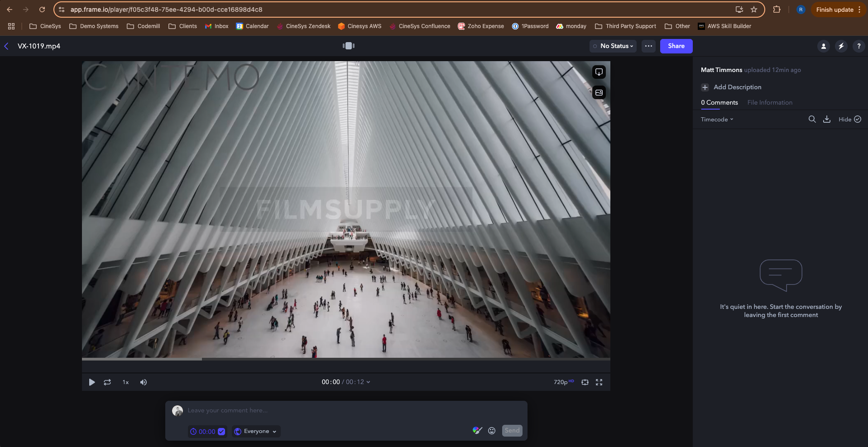Open the Cinesys AWS bookmark

(x=360, y=26)
